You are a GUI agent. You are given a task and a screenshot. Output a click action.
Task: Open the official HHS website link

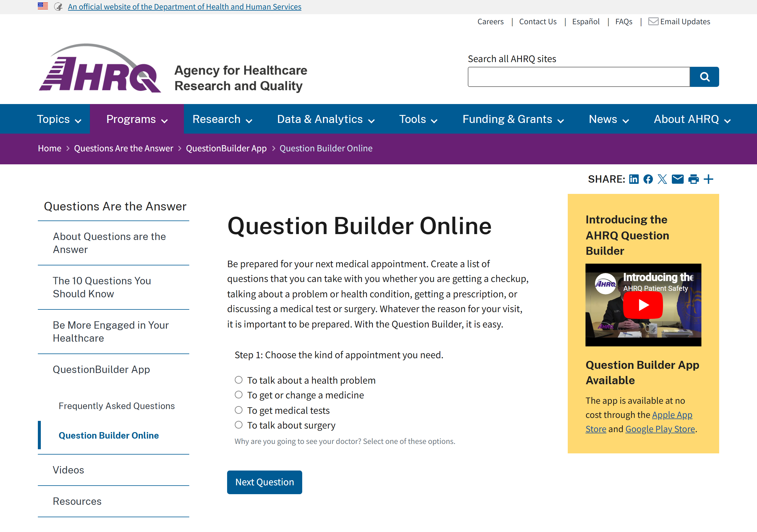[185, 7]
